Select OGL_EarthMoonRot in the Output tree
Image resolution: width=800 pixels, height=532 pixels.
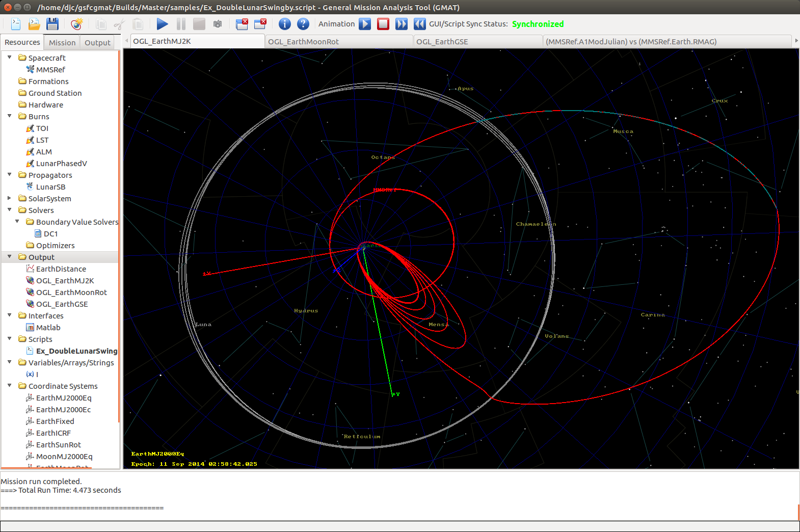(x=66, y=292)
